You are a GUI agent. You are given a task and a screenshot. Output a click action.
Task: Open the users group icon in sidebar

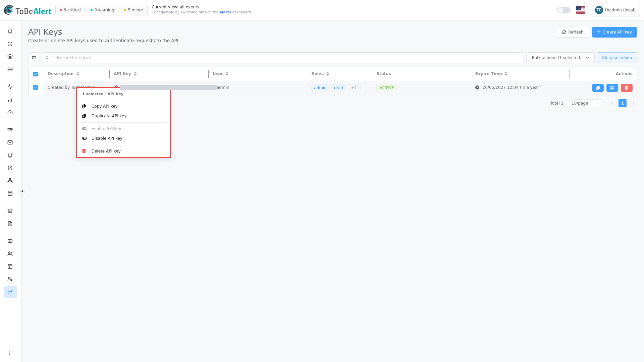click(x=10, y=254)
